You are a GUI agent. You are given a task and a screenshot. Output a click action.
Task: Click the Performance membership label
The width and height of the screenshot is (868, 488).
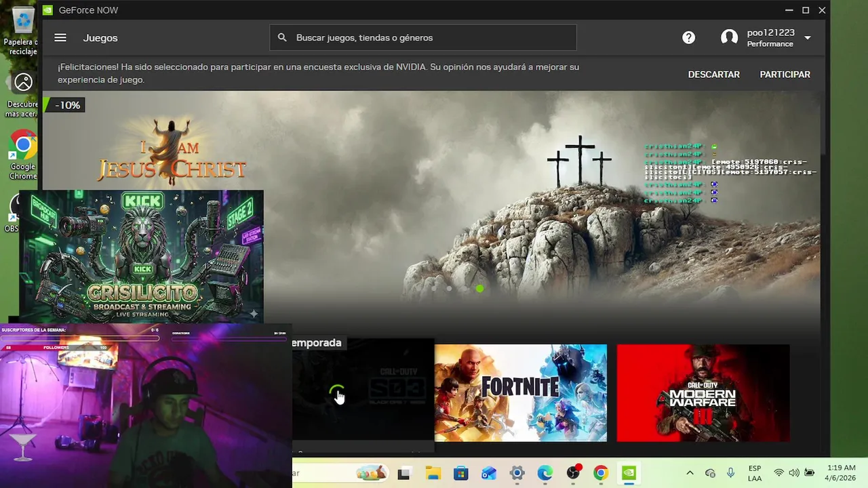tap(770, 44)
